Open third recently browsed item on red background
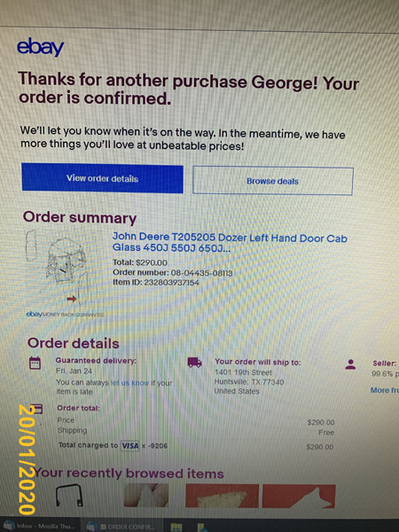 click(x=223, y=496)
